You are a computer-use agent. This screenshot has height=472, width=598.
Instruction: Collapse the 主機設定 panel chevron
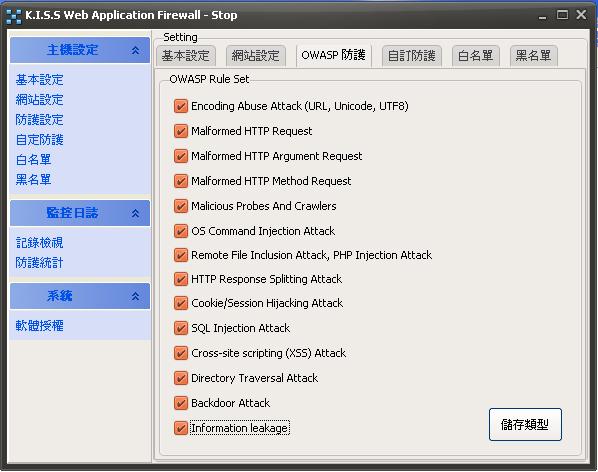(135, 50)
